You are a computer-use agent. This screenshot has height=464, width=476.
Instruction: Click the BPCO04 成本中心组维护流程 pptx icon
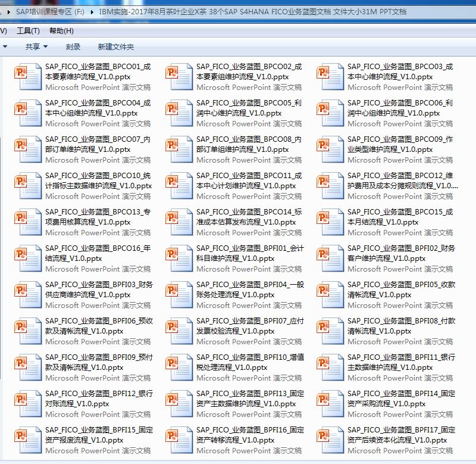tap(28, 113)
